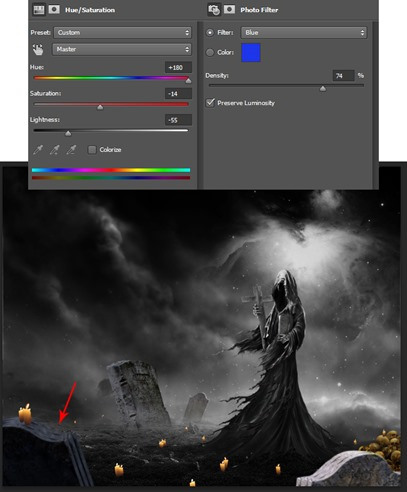This screenshot has height=492, width=407.
Task: Select the first eyedropper tool
Action: click(38, 150)
